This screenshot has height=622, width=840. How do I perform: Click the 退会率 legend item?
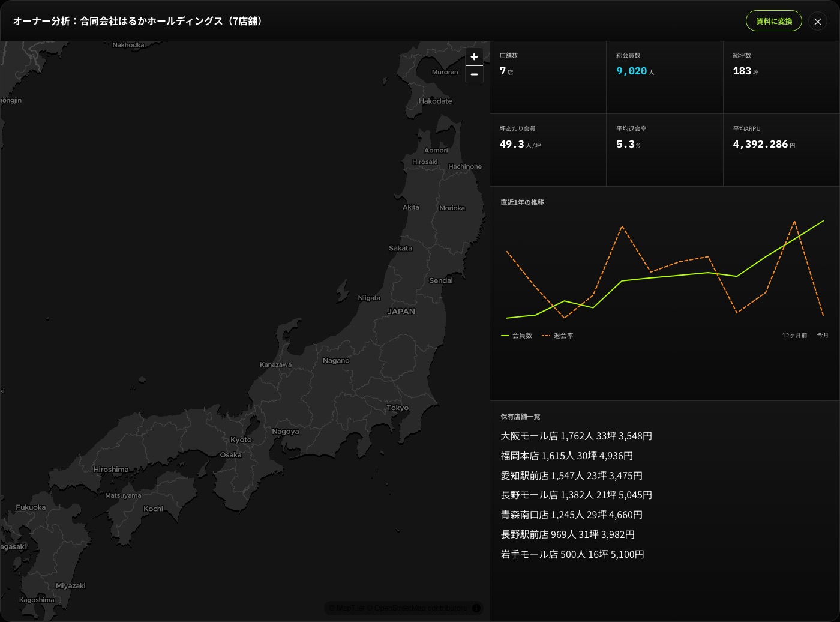pyautogui.click(x=557, y=336)
